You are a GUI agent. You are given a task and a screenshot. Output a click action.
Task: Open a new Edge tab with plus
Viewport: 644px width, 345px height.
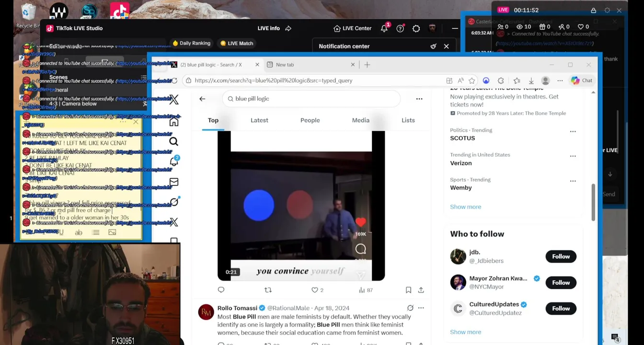(367, 65)
